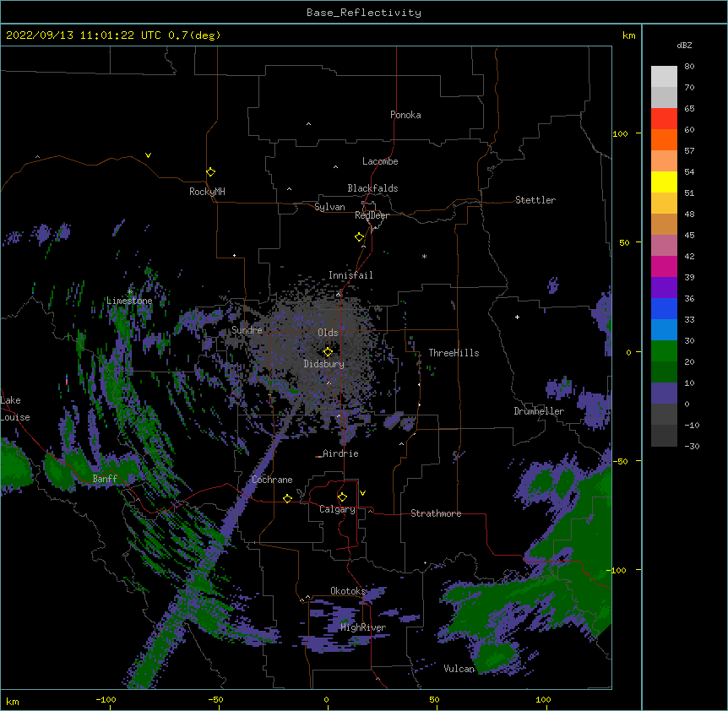Click the ThreeHills label
Image resolution: width=728 pixels, height=711 pixels.
click(x=454, y=353)
